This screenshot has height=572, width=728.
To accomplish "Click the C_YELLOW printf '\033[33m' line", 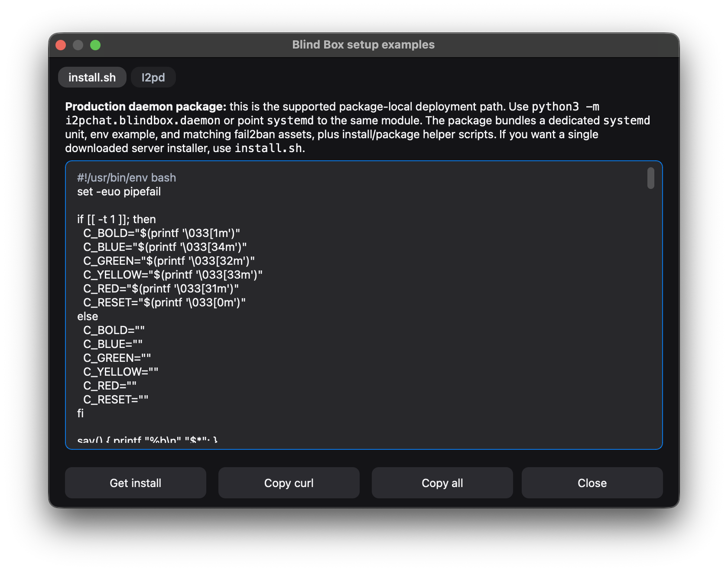I will (x=173, y=275).
